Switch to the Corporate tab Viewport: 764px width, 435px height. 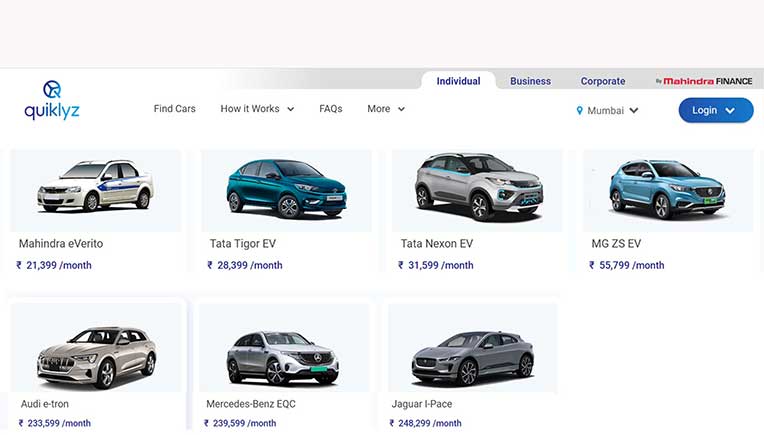[x=603, y=81]
